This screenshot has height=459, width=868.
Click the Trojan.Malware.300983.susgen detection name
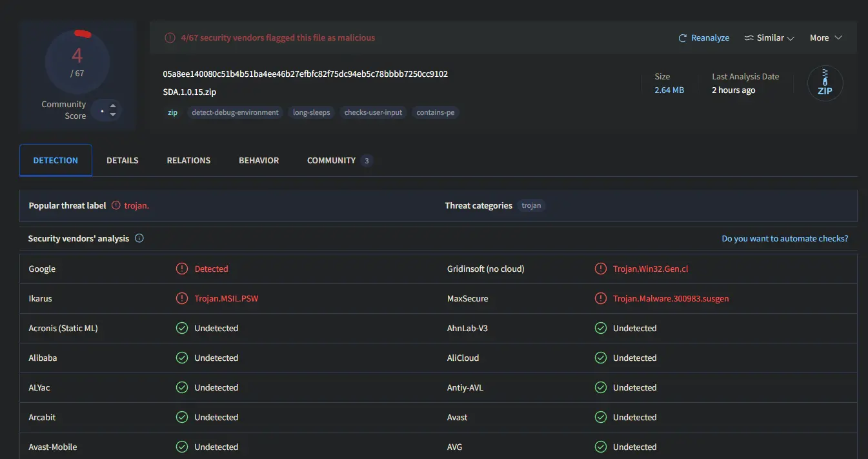(x=671, y=298)
